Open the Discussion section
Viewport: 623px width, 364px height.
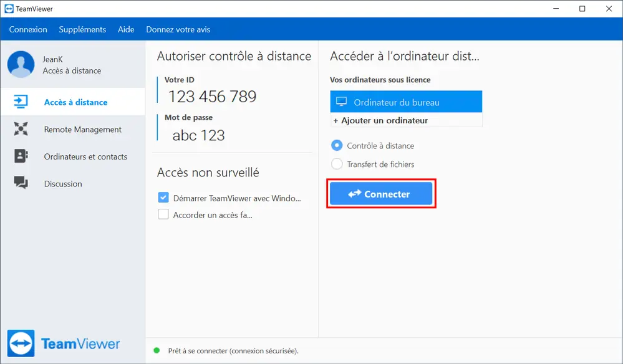point(73,183)
